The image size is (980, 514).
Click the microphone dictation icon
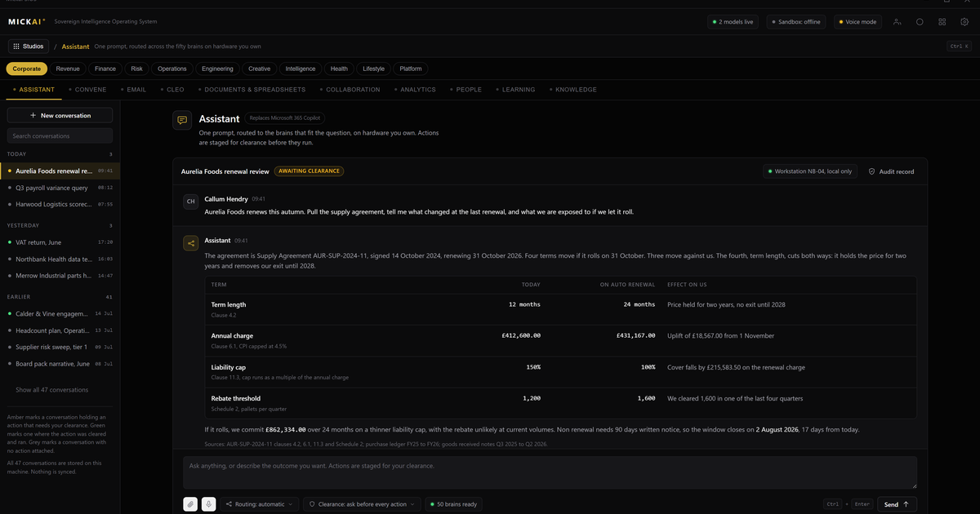tap(209, 504)
